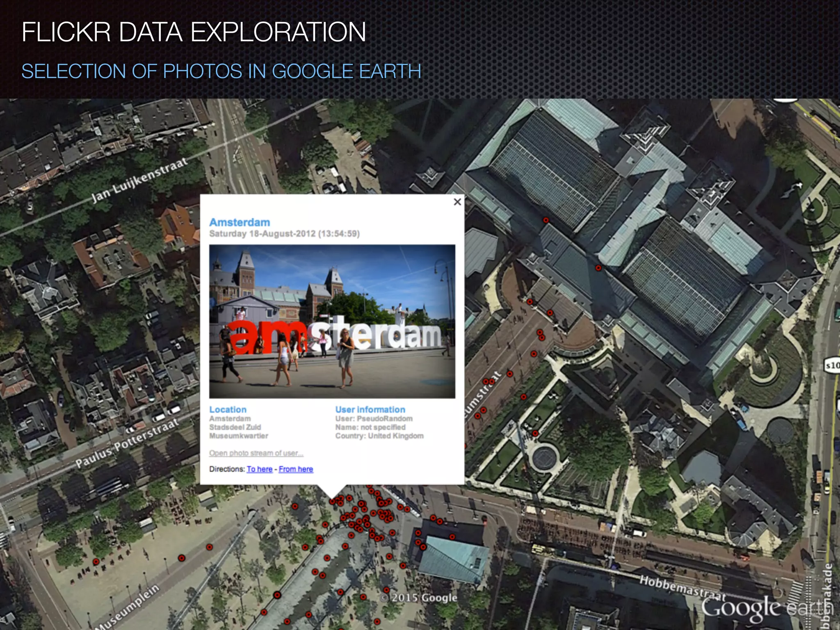The height and width of the screenshot is (630, 840).
Task: Select the 'Museumkwartier' location text
Action: (239, 436)
